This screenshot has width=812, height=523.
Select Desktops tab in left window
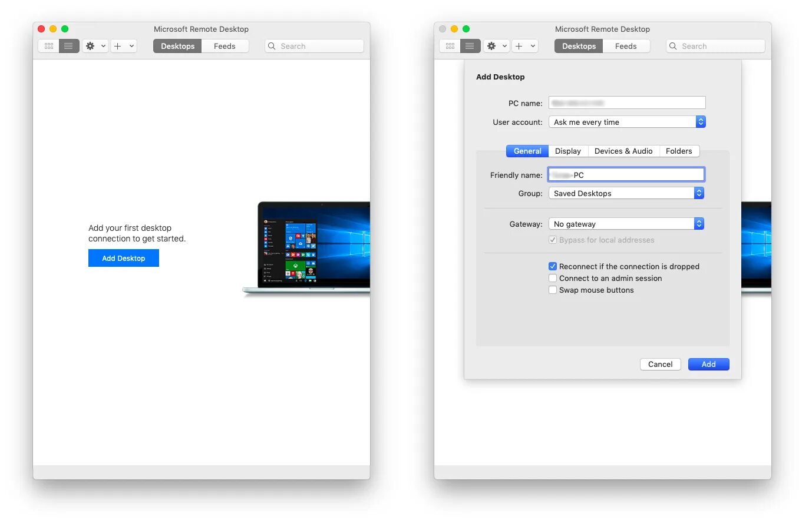[177, 46]
